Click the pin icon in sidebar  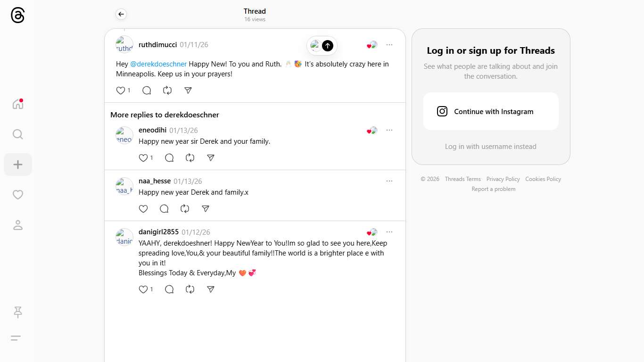18,312
